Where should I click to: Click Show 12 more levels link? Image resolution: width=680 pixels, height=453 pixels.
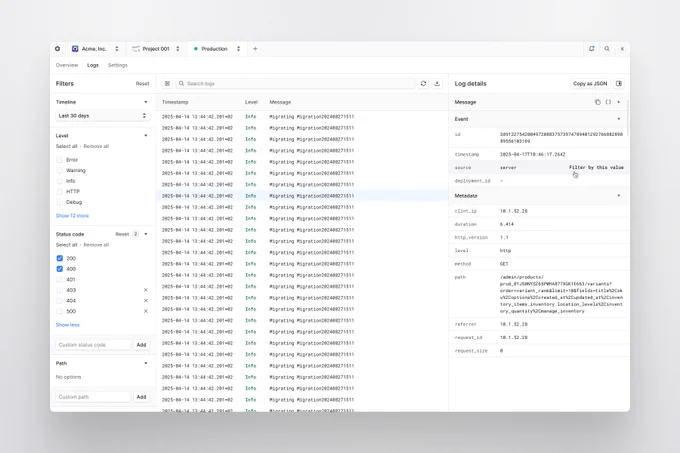[x=72, y=216]
